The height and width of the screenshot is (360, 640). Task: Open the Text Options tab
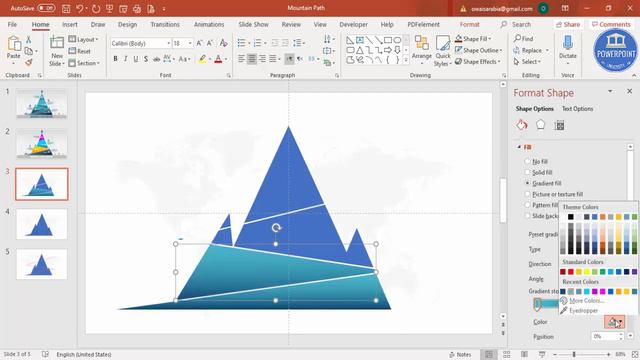coord(577,109)
